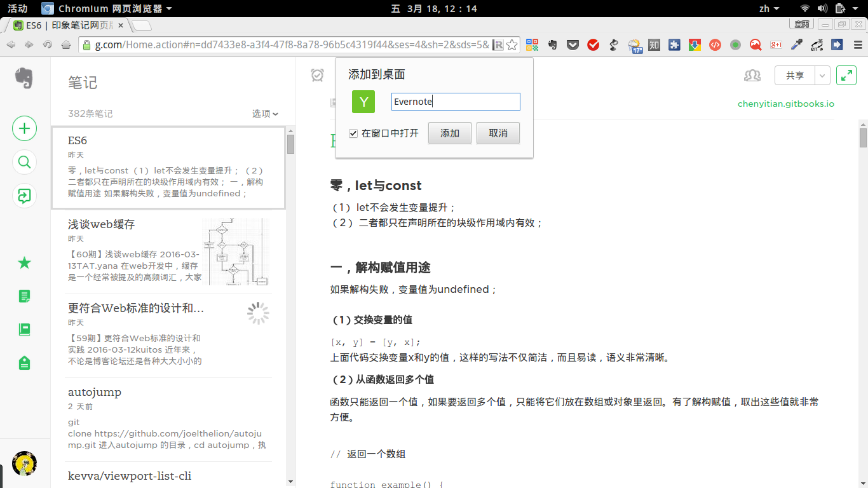Open the 更符合Web标准的设计和 note
The width and height of the screenshot is (868, 488).
(168, 335)
